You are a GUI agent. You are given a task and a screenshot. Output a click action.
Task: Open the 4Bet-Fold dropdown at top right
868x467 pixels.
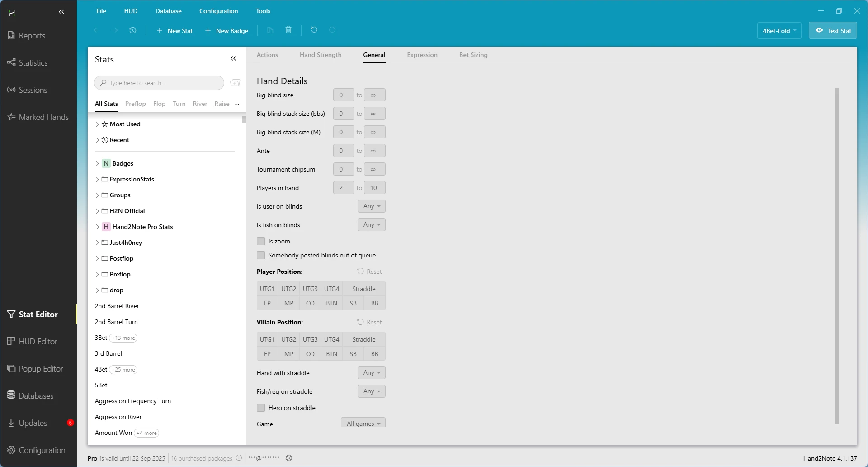point(779,31)
